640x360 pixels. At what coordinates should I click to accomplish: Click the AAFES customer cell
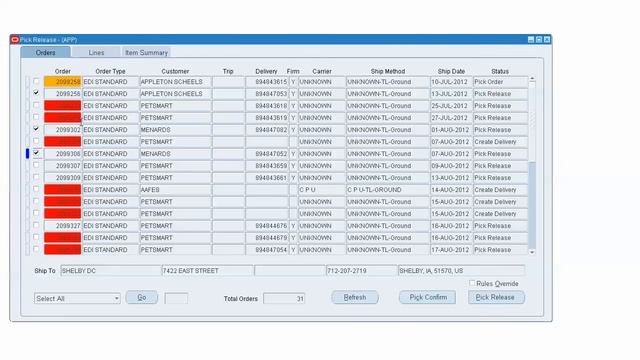(176, 190)
